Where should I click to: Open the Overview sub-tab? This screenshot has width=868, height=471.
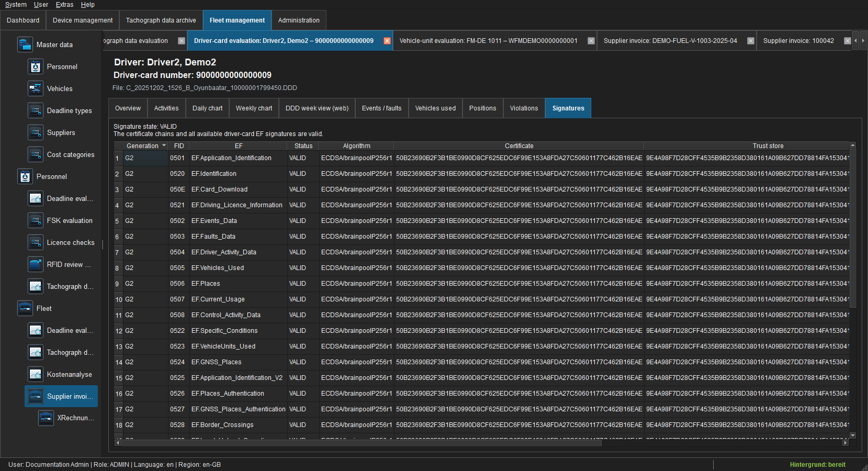pos(128,108)
